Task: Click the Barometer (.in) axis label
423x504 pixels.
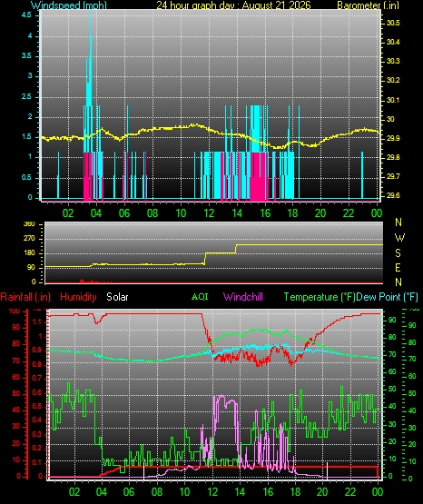Action: pos(368,5)
